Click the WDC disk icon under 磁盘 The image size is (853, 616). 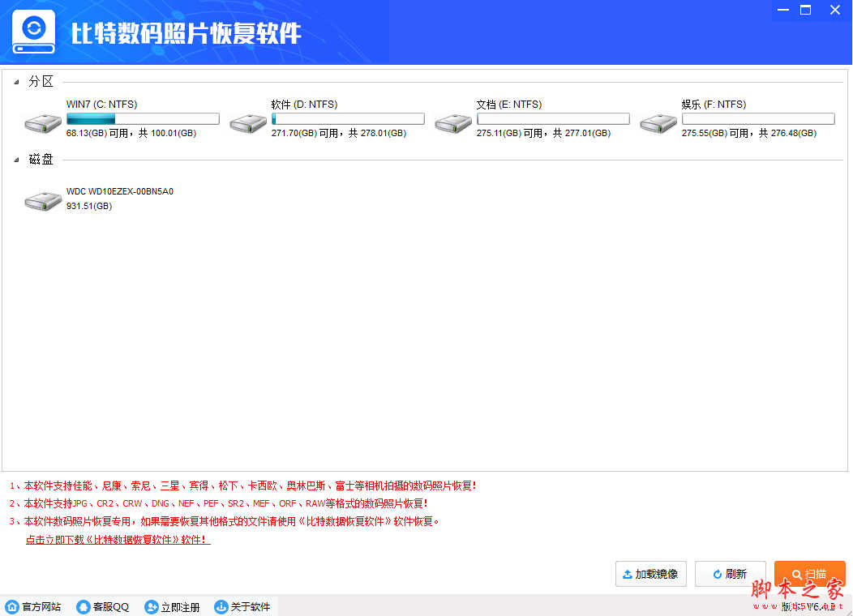tap(42, 199)
